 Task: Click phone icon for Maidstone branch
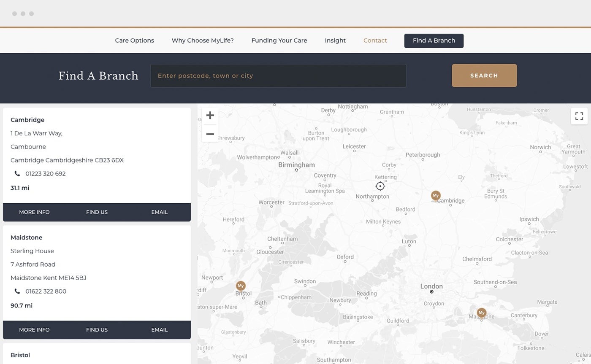pos(17,291)
